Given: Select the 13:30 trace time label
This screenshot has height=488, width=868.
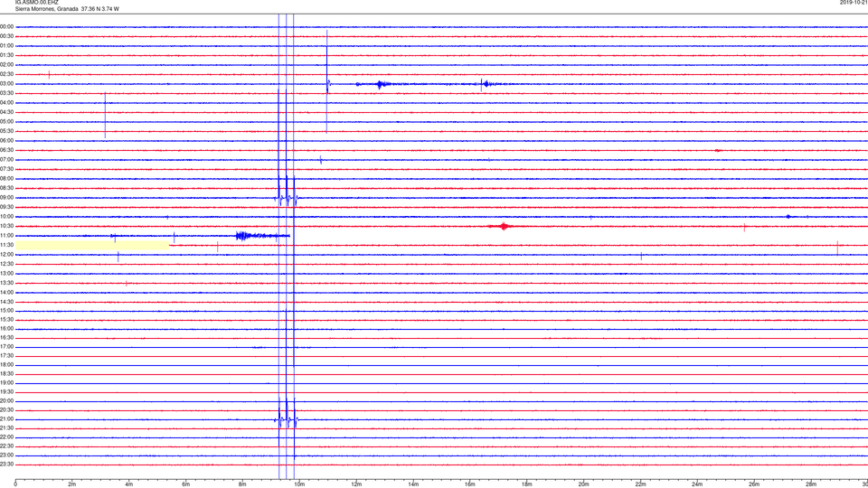Looking at the screenshot, I should pyautogui.click(x=6, y=283).
